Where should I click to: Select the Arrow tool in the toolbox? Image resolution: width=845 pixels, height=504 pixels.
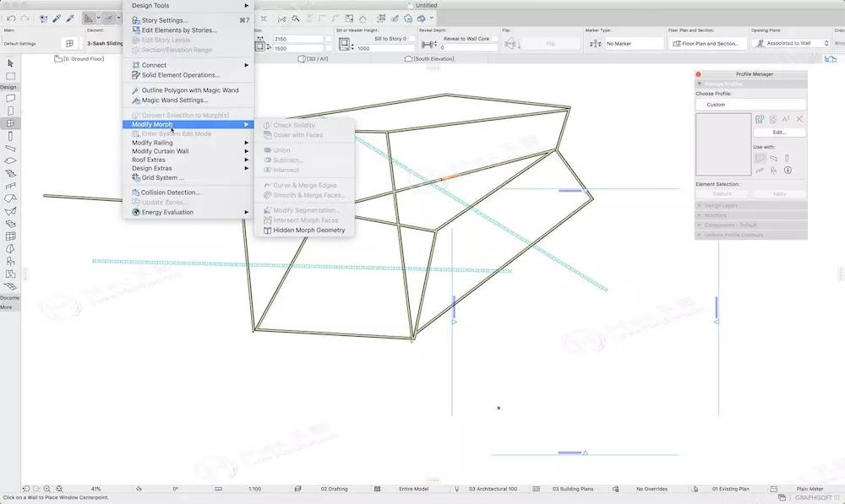coord(10,63)
